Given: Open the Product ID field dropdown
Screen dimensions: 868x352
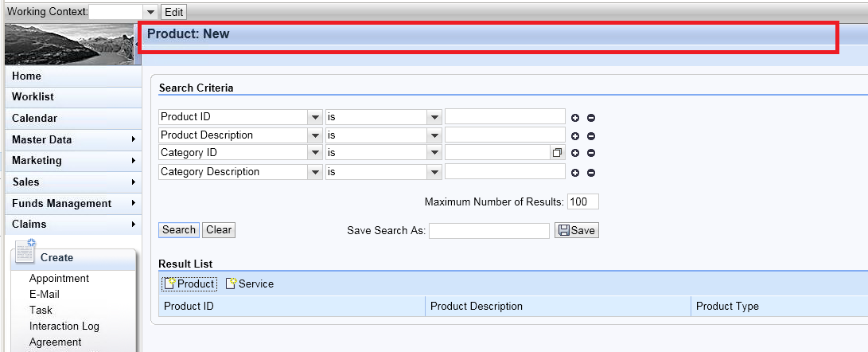Looking at the screenshot, I should (x=315, y=118).
